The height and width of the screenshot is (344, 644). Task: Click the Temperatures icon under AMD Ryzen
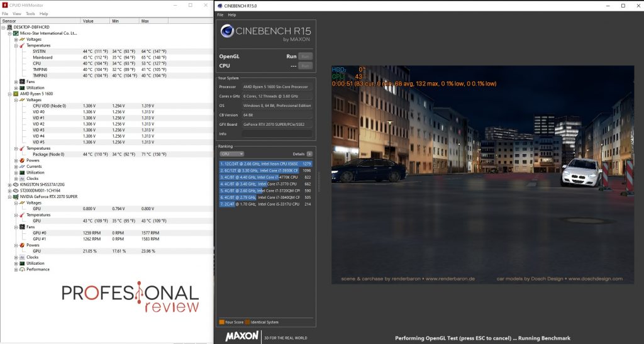[22, 148]
